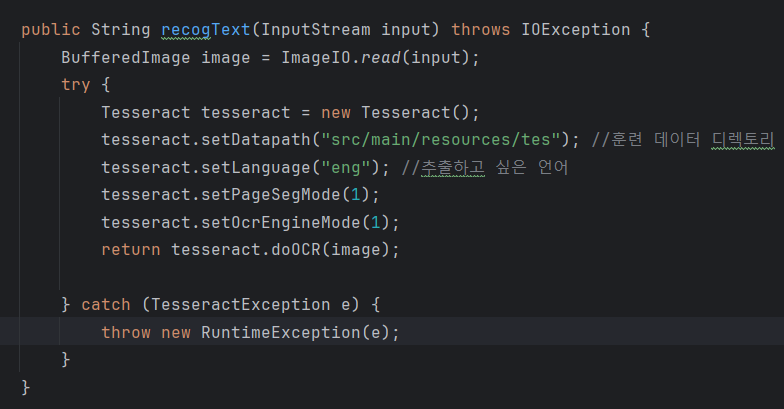784x409 pixels.
Task: Click the 'public' keyword in method signature
Action: tap(50, 30)
